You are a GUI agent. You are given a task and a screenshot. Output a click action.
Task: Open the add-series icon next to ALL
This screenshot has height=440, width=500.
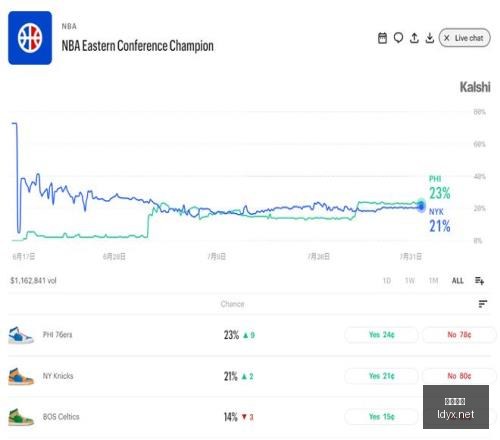click(x=479, y=281)
